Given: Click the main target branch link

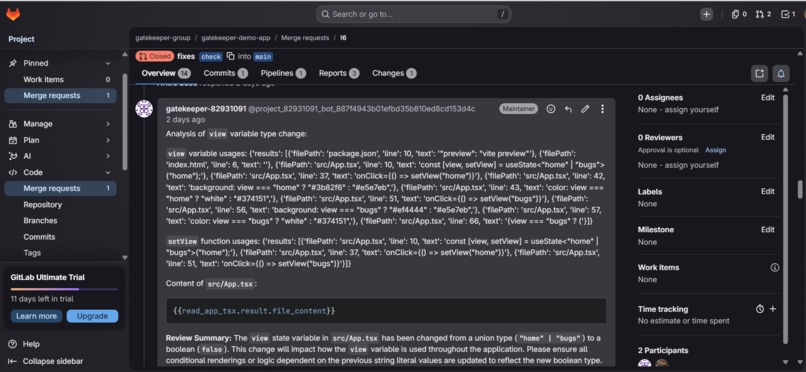Looking at the screenshot, I should click(x=263, y=57).
